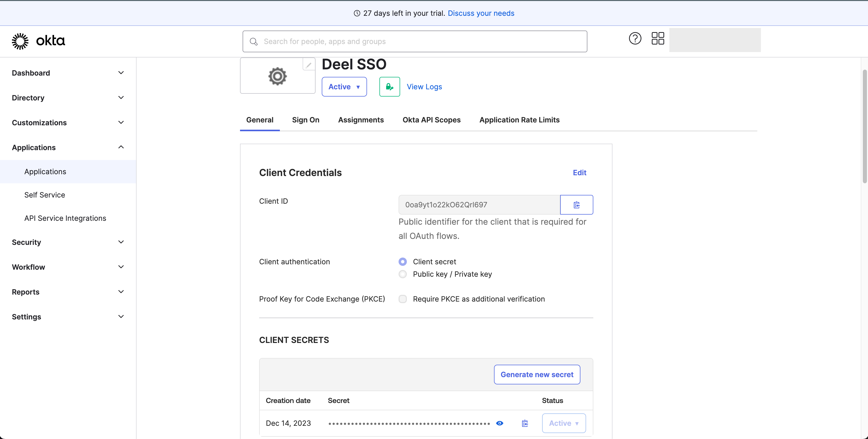
Task: Collapse the Applications sidebar section
Action: 68,147
